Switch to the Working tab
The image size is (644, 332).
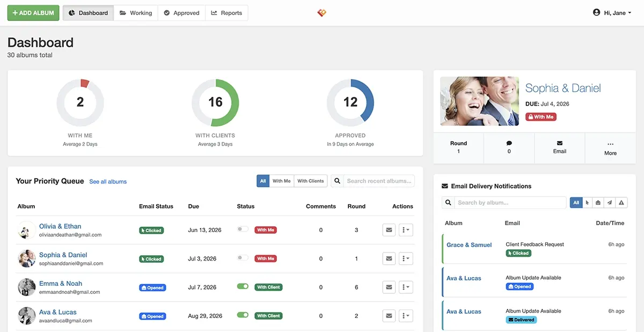point(136,13)
